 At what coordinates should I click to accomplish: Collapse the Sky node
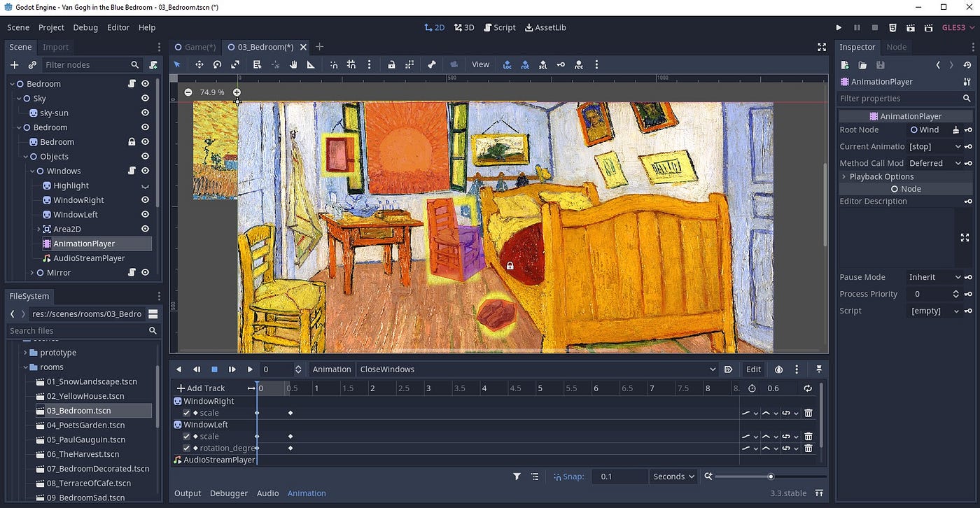[19, 99]
